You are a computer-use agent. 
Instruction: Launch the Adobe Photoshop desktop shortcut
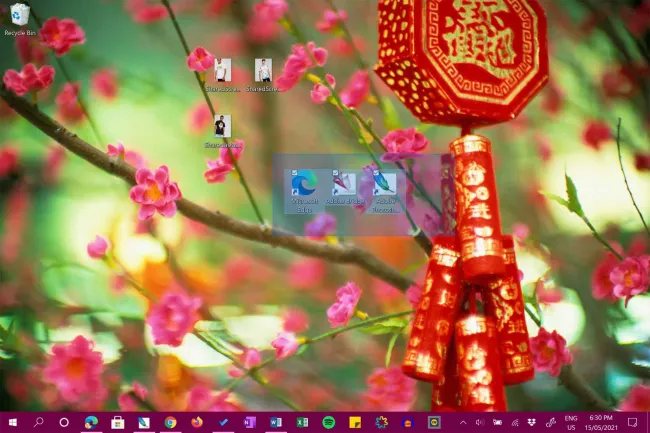coord(384,185)
